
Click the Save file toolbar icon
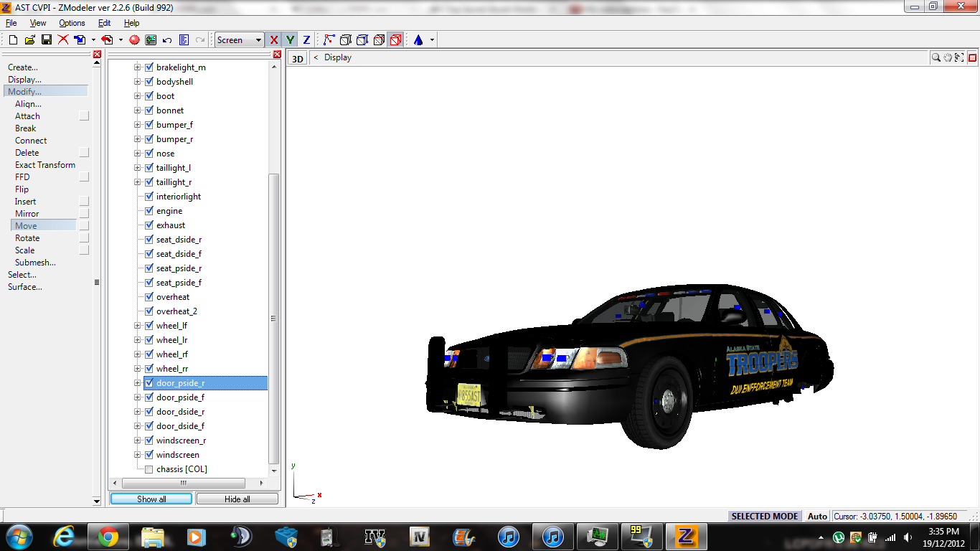tap(46, 40)
